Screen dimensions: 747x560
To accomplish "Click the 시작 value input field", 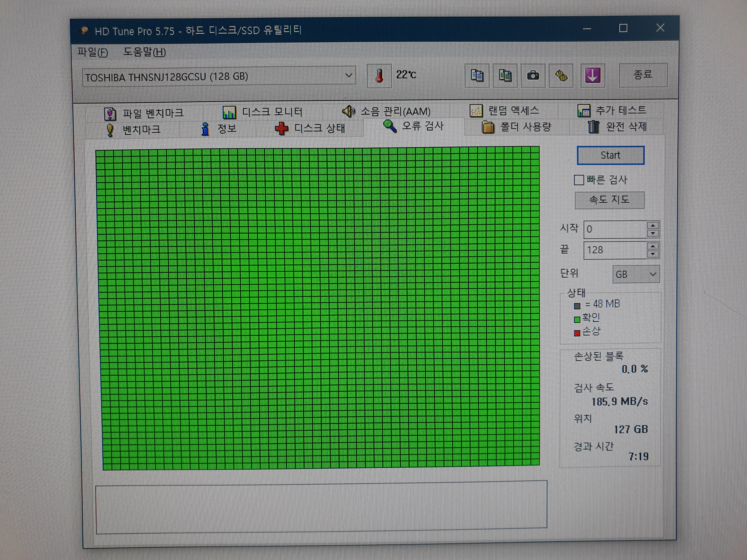I will pos(615,229).
